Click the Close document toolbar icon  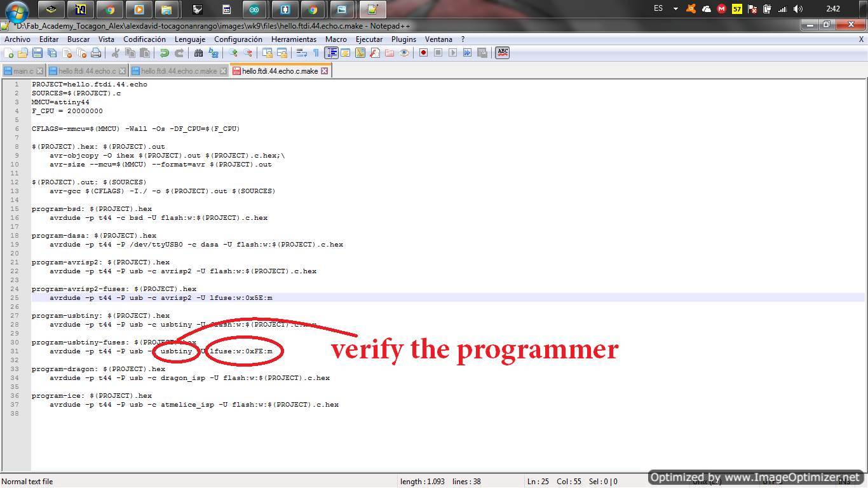67,53
